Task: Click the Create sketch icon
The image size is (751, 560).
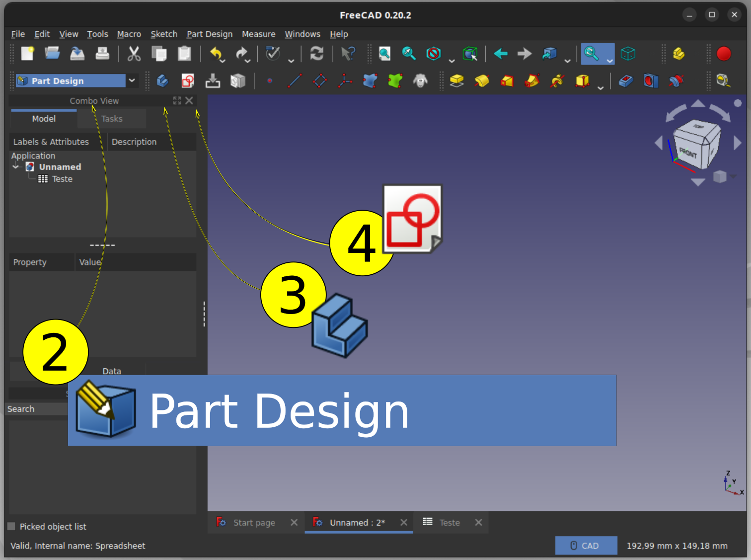Action: point(188,80)
